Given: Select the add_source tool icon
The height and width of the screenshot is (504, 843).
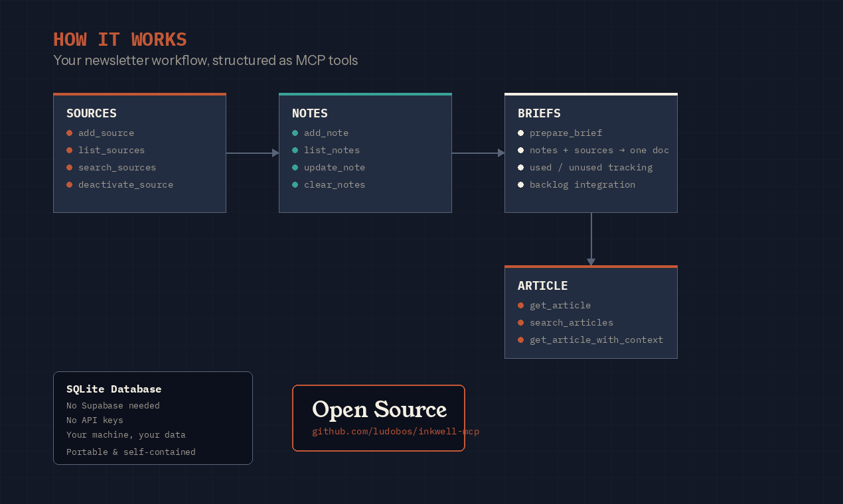Looking at the screenshot, I should pyautogui.click(x=69, y=133).
